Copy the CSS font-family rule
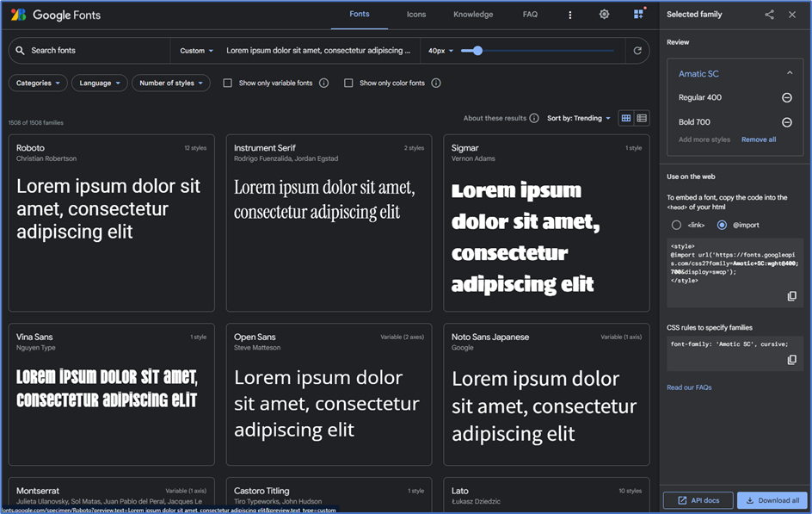Viewport: 812px width, 514px height. 792,360
